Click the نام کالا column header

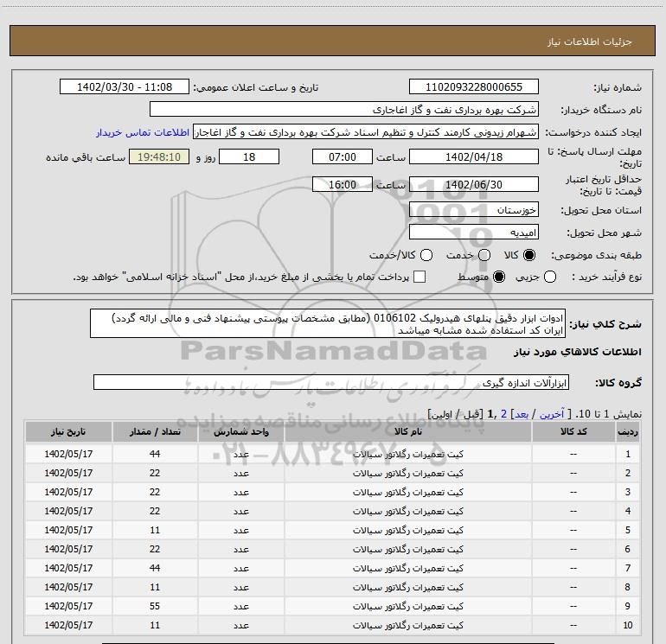[x=407, y=431]
